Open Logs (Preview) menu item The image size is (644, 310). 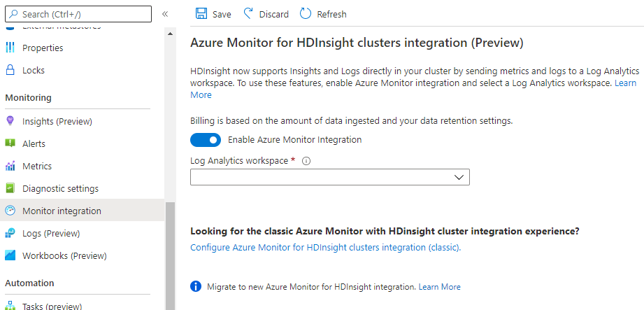[51, 233]
